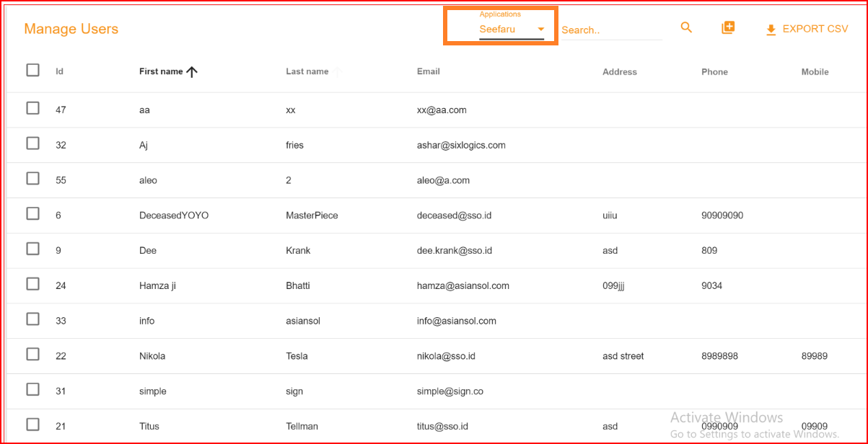Tick the checkbox for Hamza ji Bhatti

pos(32,284)
